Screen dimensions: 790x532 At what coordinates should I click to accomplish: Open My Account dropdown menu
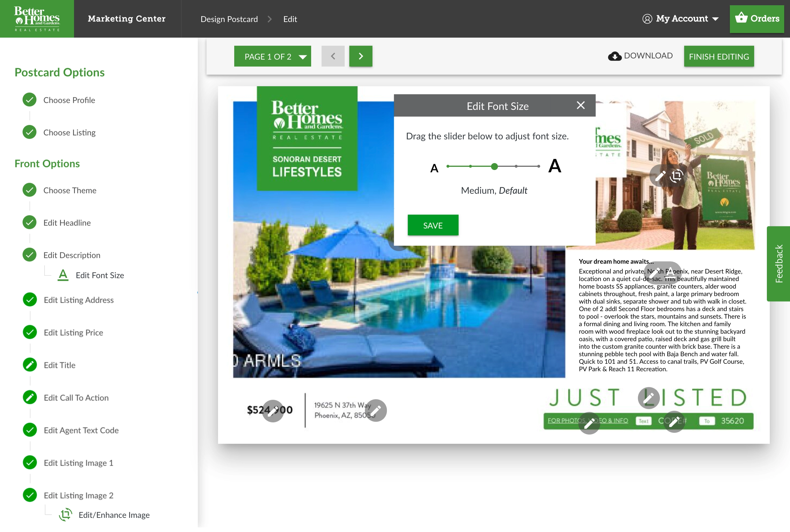click(x=681, y=19)
